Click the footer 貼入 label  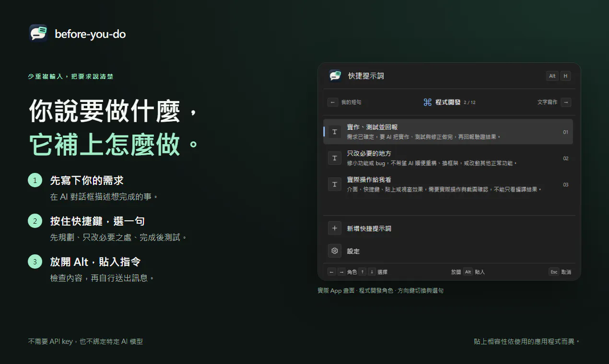point(480,272)
